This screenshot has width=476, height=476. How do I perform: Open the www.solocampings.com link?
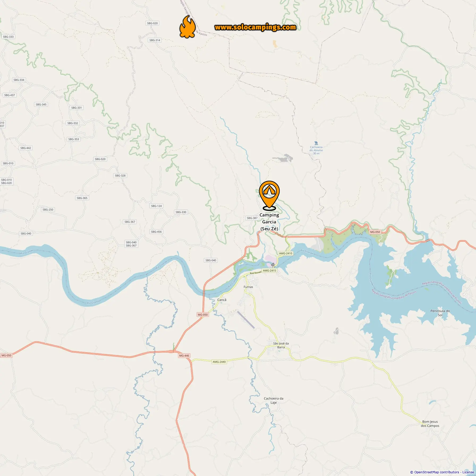[255, 27]
